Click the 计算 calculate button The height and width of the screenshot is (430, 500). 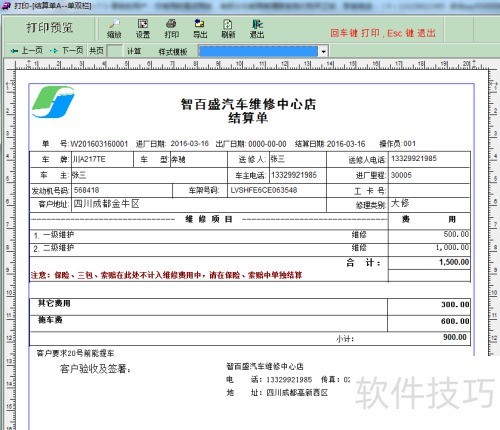[134, 51]
